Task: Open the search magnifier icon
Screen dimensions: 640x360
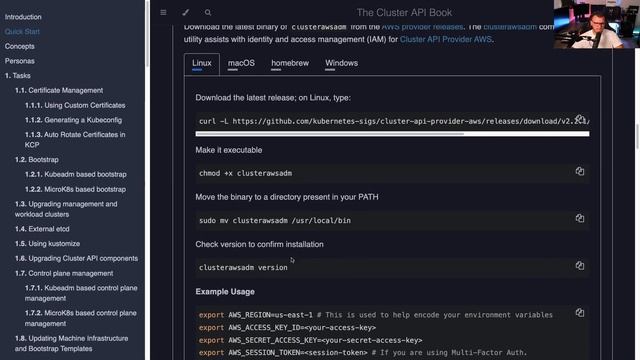Action: [x=208, y=12]
